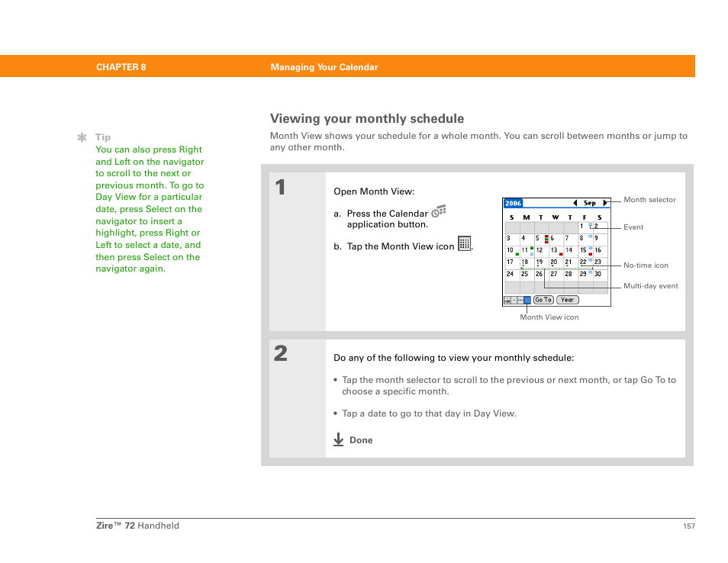Select the Day View icon with single dot
728x563 pixels.
[x=514, y=301]
